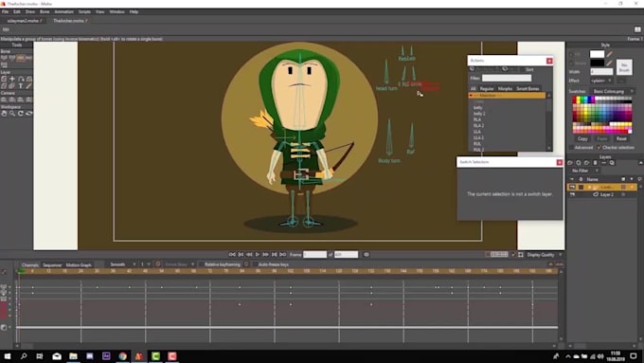
Task: Open Swatches Basic Colors dropdown
Action: point(614,91)
